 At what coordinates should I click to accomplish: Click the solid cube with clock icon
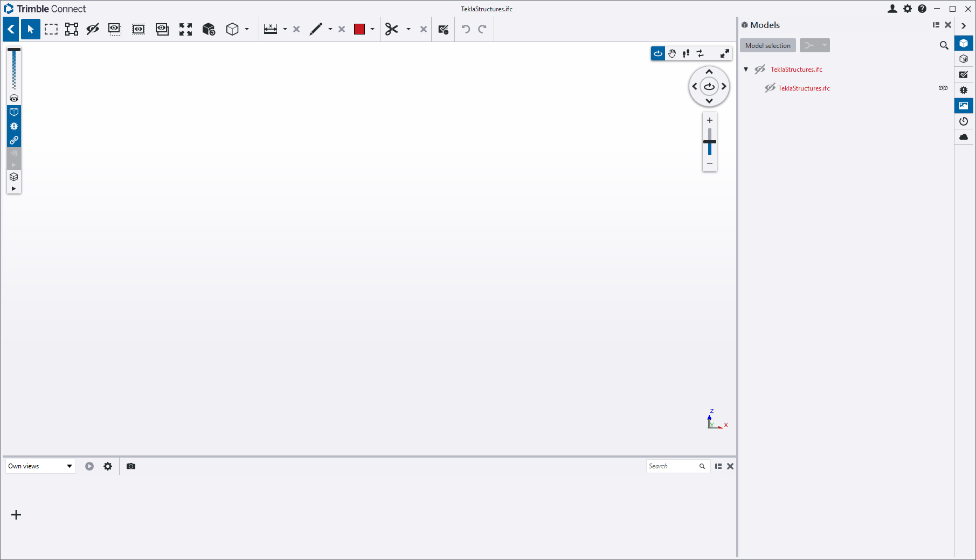pyautogui.click(x=209, y=29)
